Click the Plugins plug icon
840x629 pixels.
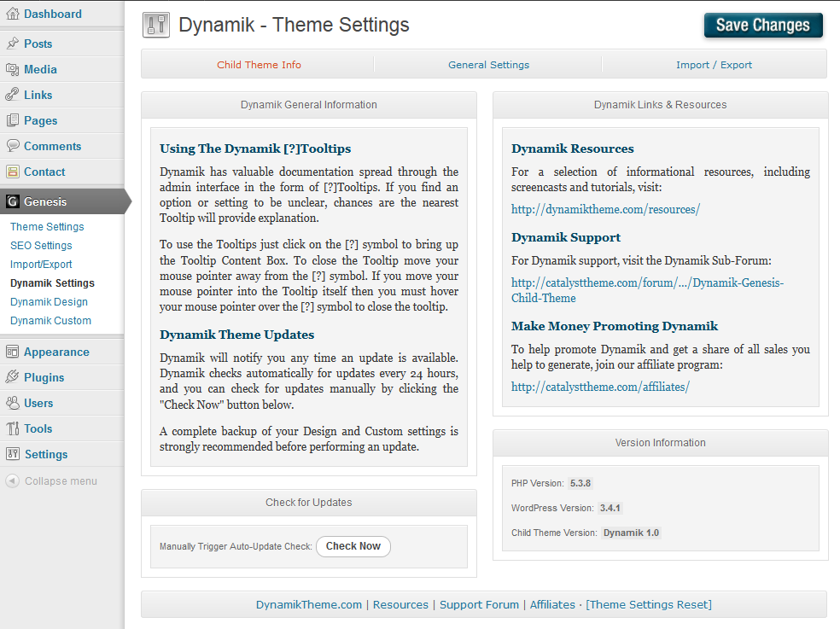coord(12,377)
